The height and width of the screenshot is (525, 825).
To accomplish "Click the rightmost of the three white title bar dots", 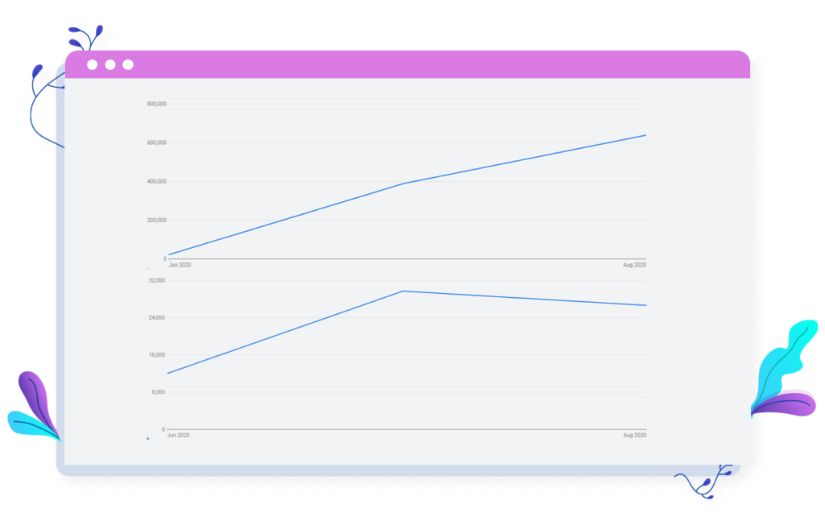I will click(x=128, y=65).
